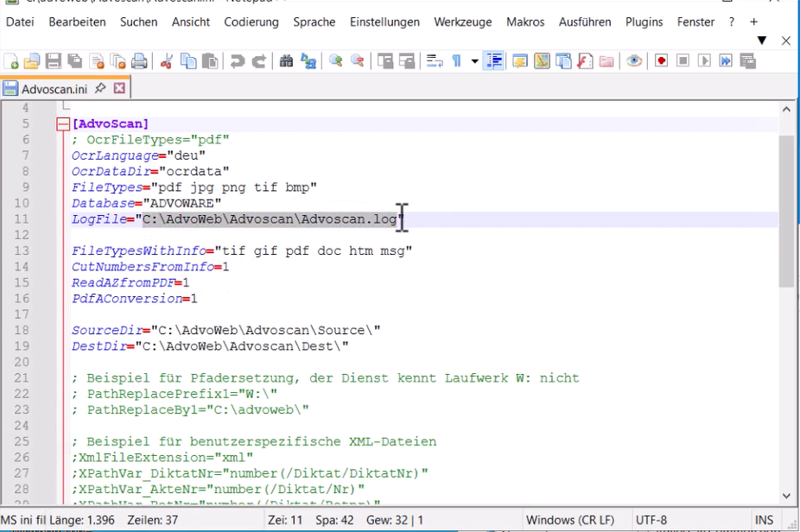The width and height of the screenshot is (800, 532).
Task: Click the Save file toolbar icon
Action: coord(54,61)
